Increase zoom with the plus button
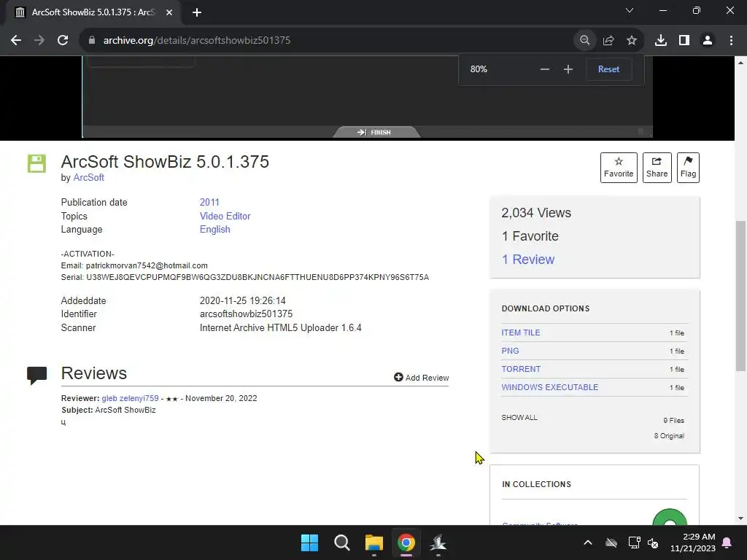 pos(568,69)
